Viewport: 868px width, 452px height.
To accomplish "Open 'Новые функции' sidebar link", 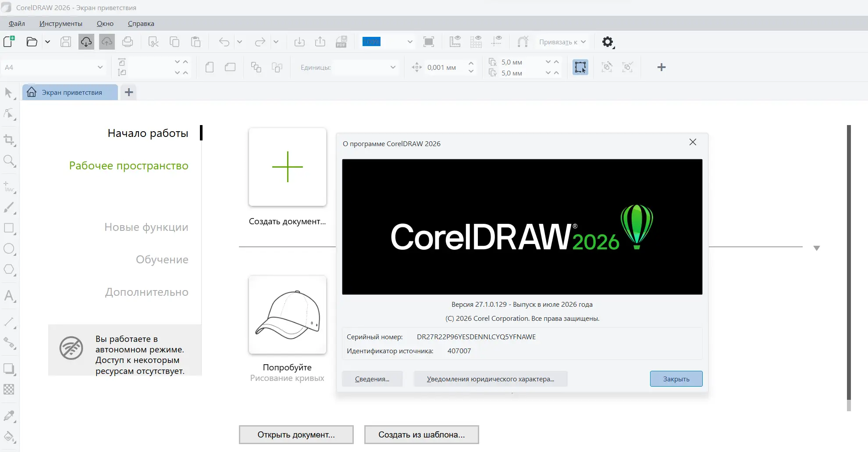I will click(x=146, y=227).
